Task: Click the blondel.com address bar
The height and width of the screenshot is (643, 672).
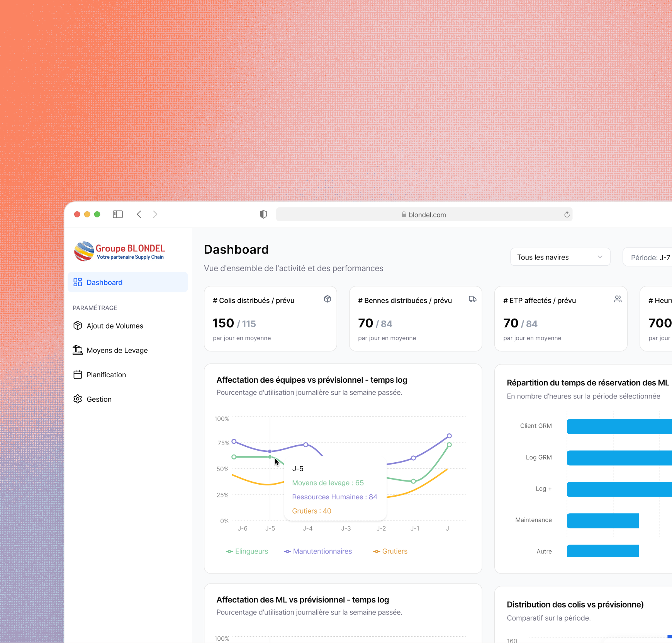Action: pos(424,214)
